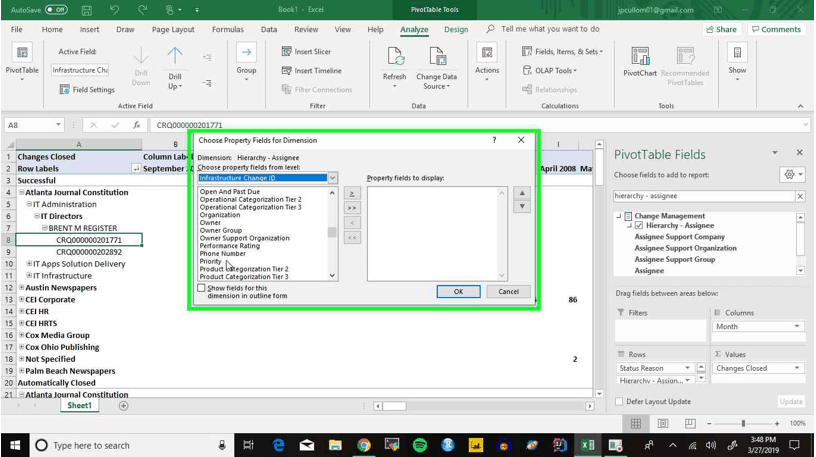
Task: Open Comments button
Action: pyautogui.click(x=776, y=30)
